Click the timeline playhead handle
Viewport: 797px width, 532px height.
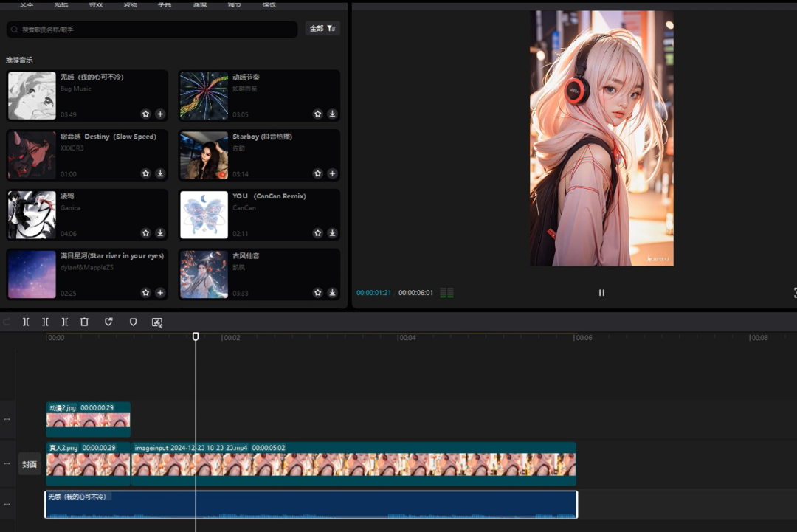coord(196,336)
